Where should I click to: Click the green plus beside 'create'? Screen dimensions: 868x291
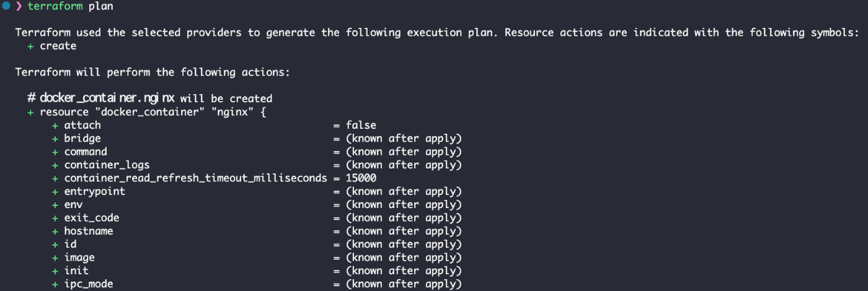(31, 46)
